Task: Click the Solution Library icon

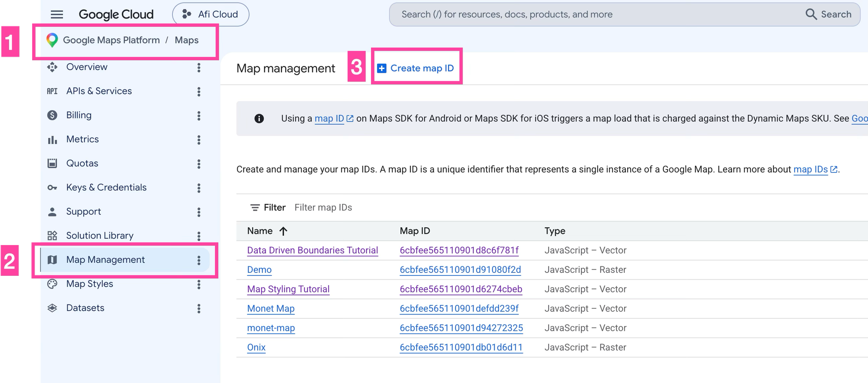Action: coord(52,236)
